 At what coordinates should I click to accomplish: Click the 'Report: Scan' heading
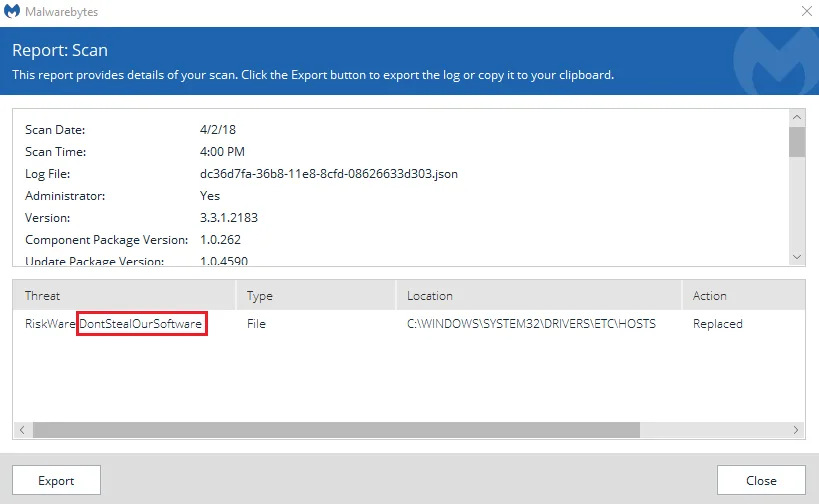coord(60,50)
